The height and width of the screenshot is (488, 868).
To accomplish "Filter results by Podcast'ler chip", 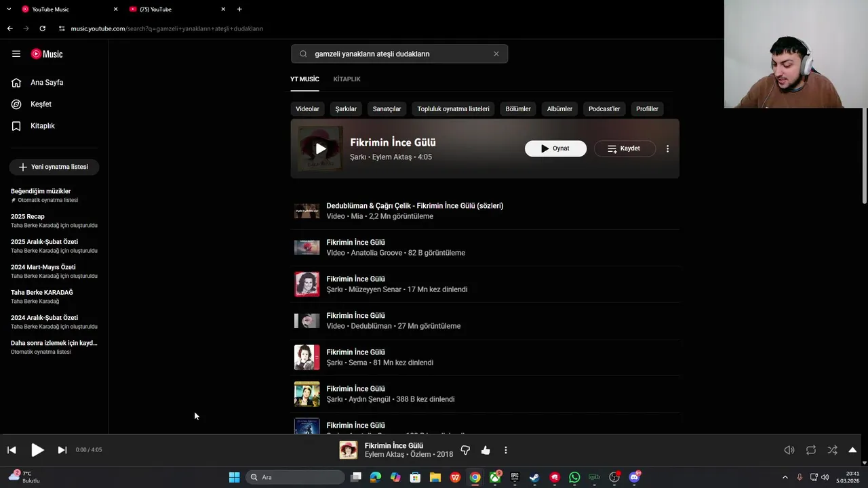I will coord(604,109).
